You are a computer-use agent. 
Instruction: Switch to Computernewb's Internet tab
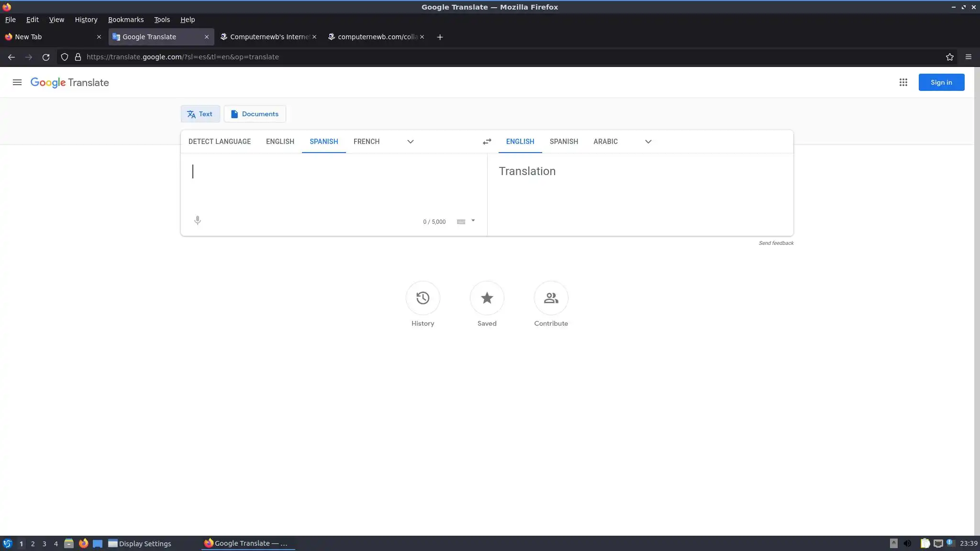266,37
